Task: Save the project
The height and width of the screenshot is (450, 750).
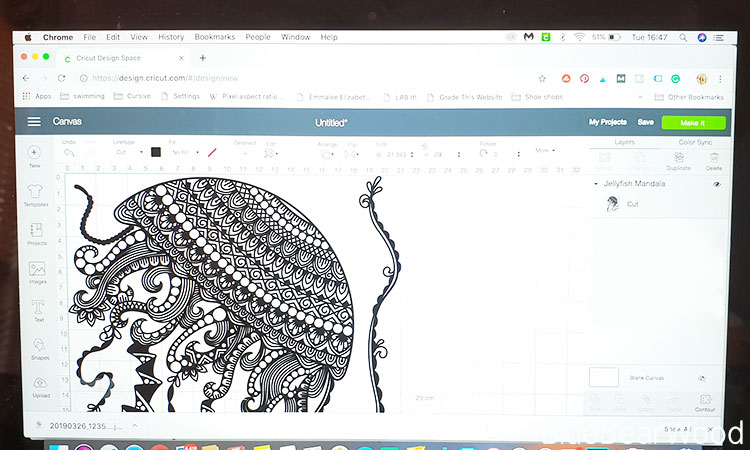Action: coord(645,122)
